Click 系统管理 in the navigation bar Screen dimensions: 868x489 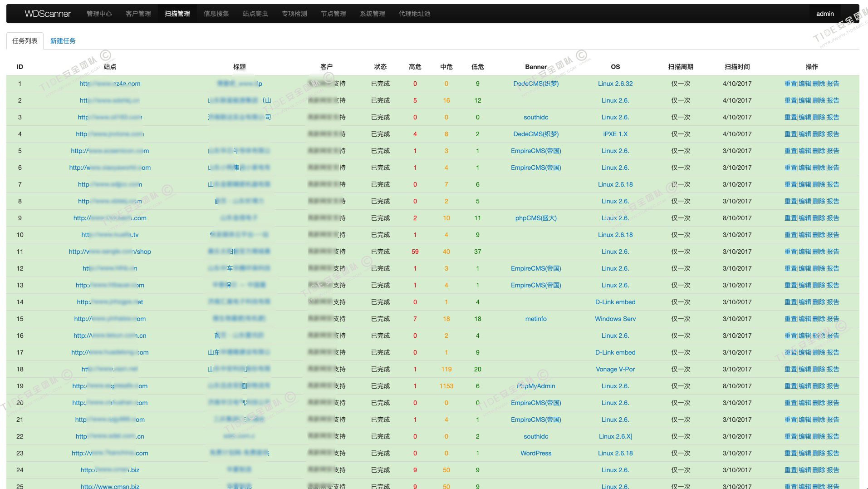(x=372, y=14)
